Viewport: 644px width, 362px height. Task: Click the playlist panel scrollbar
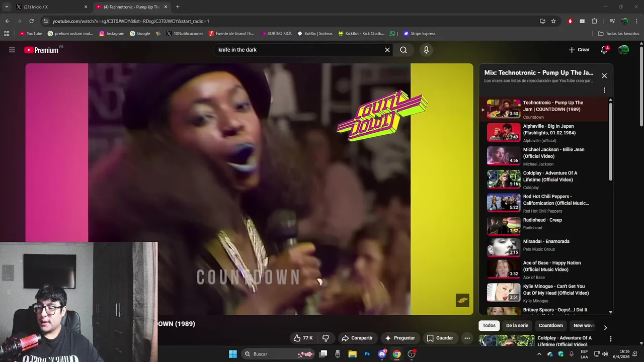[x=611, y=141]
